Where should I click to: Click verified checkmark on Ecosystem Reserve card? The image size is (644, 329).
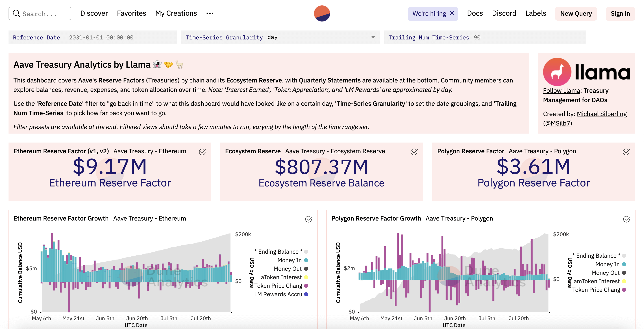tap(414, 152)
